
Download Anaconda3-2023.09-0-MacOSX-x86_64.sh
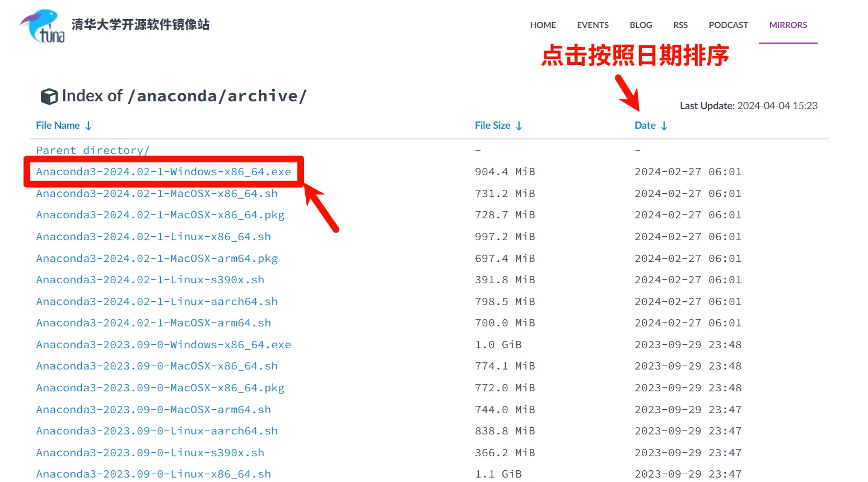157,366
